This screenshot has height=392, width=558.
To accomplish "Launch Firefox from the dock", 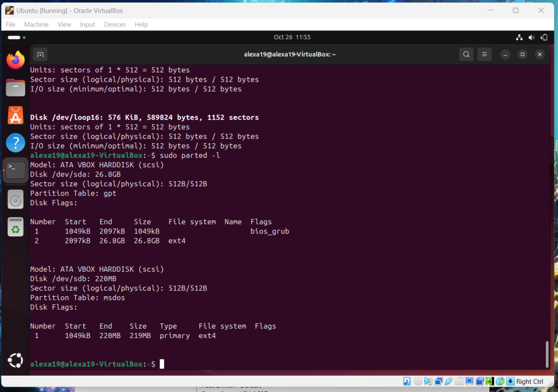I will 16,60.
